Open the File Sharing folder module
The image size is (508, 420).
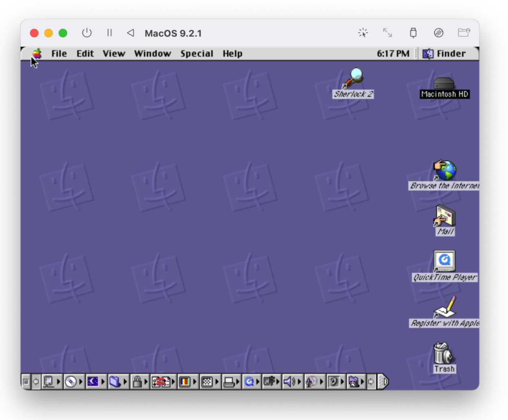coord(118,381)
